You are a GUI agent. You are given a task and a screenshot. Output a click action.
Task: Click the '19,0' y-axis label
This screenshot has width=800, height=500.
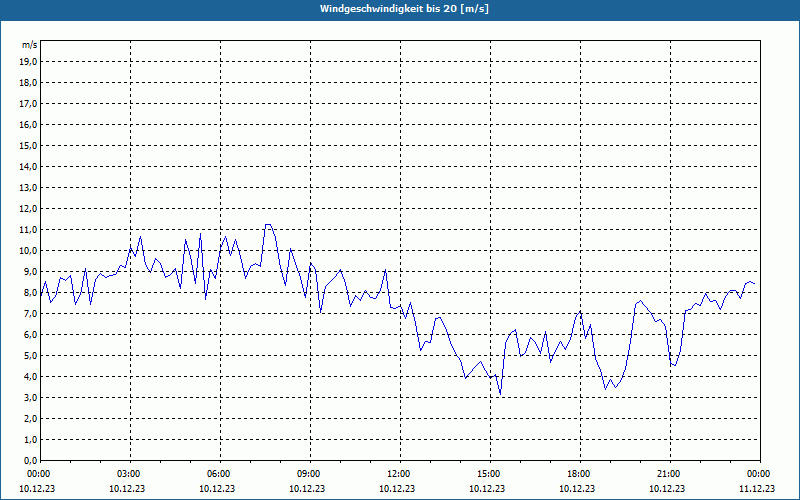pyautogui.click(x=28, y=62)
